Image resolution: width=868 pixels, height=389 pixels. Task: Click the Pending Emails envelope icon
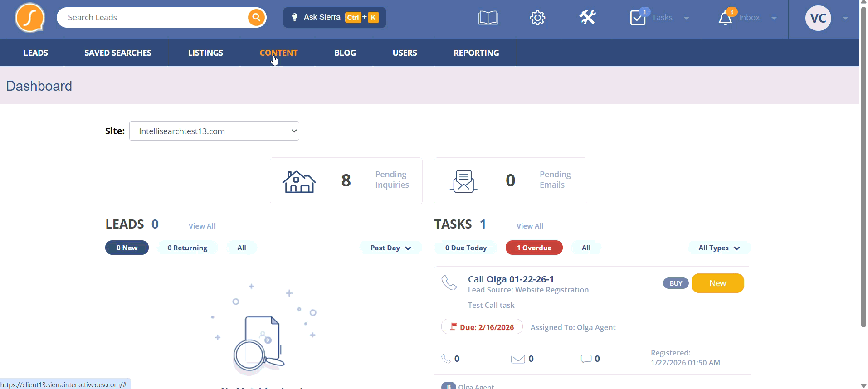[x=463, y=181]
